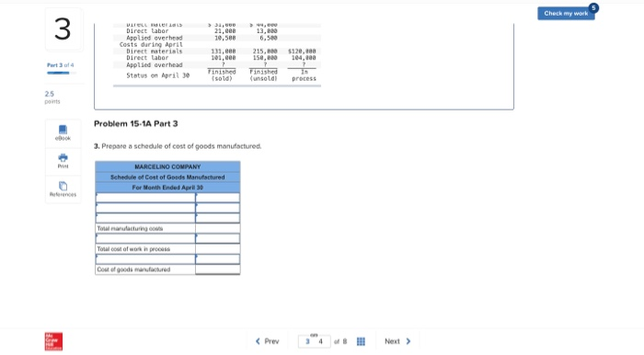The height and width of the screenshot is (355, 644).
Task: Open second row label dropdown in schedule
Action: tap(145, 208)
